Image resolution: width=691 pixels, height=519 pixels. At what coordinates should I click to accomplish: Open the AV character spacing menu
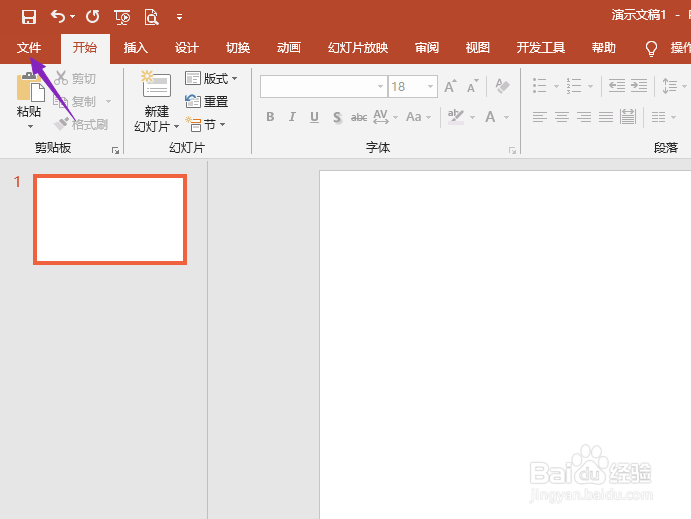click(385, 117)
